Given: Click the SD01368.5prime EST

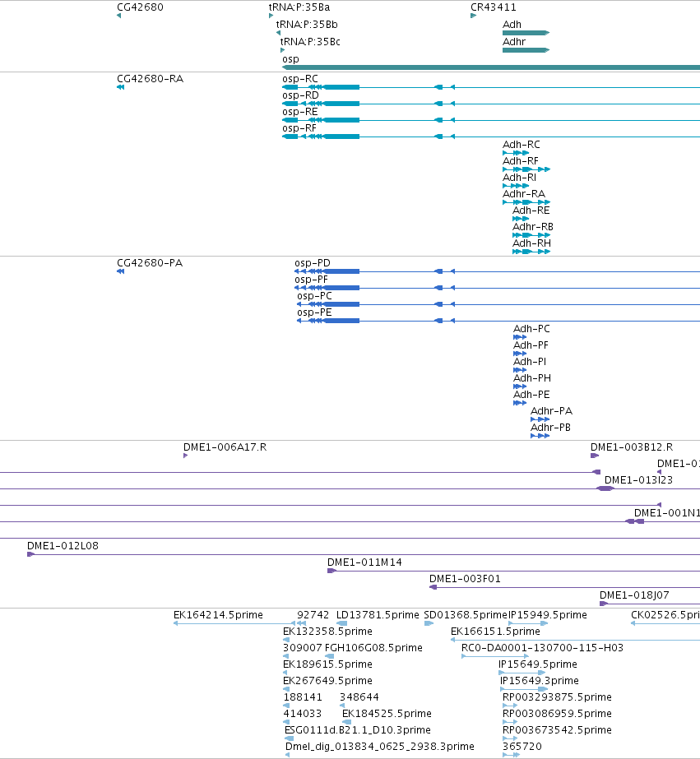Looking at the screenshot, I should pyautogui.click(x=429, y=623).
